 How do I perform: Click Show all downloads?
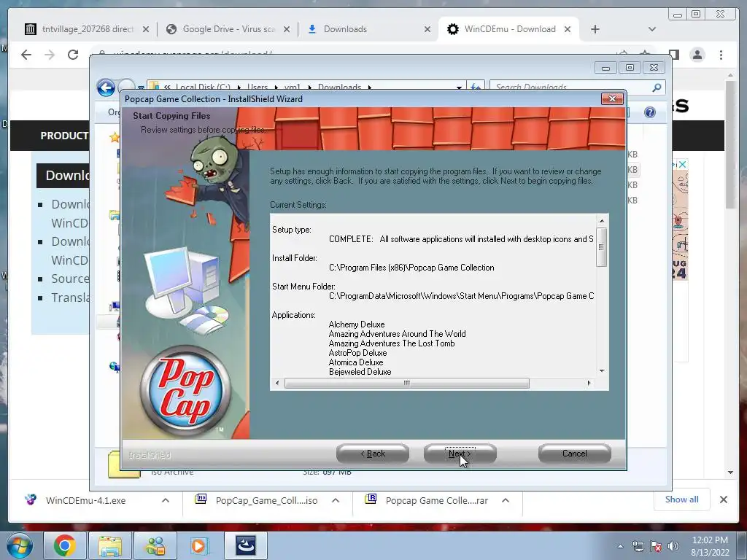coord(682,499)
